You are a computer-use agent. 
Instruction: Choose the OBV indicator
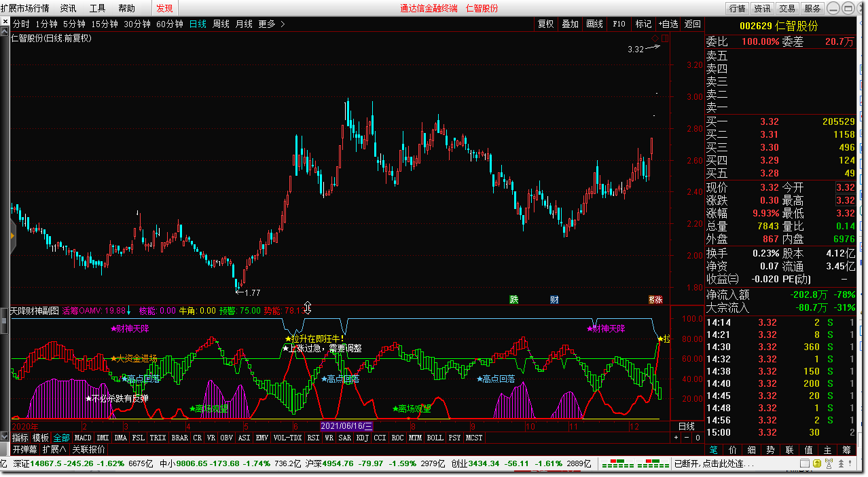[227, 438]
